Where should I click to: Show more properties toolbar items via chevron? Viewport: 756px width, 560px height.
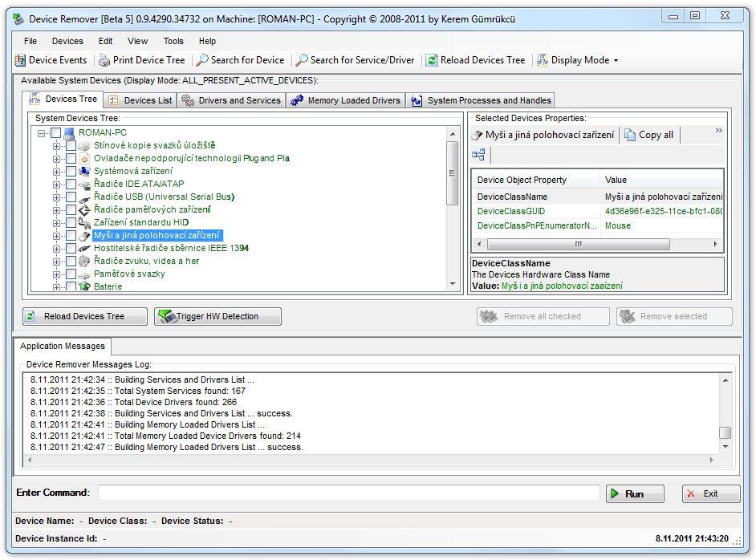click(718, 131)
